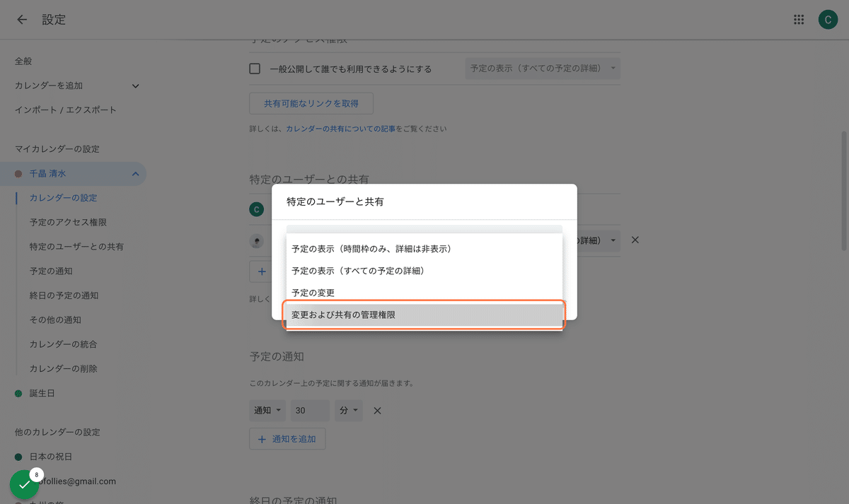Open the account avatar menu
The height and width of the screenshot is (504, 849).
tap(828, 20)
